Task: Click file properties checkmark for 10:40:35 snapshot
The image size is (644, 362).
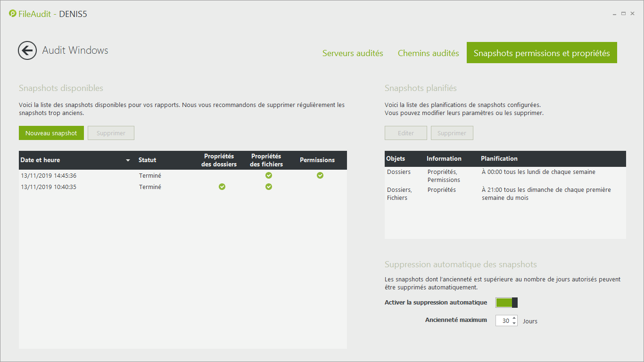Action: click(268, 187)
